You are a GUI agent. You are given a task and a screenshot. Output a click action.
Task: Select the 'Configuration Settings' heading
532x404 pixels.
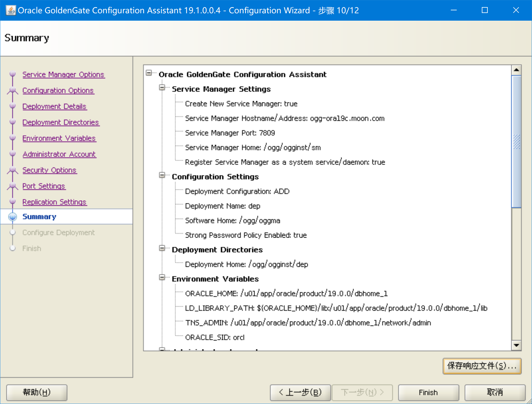(216, 177)
